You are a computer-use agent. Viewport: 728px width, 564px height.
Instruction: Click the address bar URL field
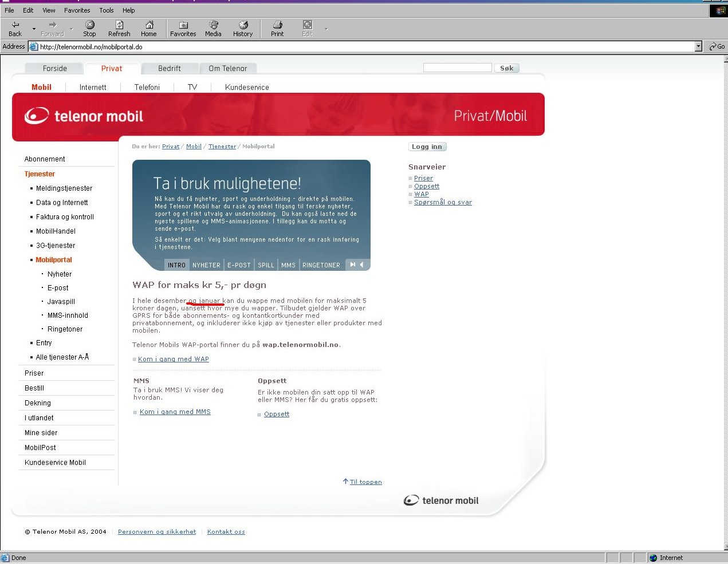coord(365,47)
